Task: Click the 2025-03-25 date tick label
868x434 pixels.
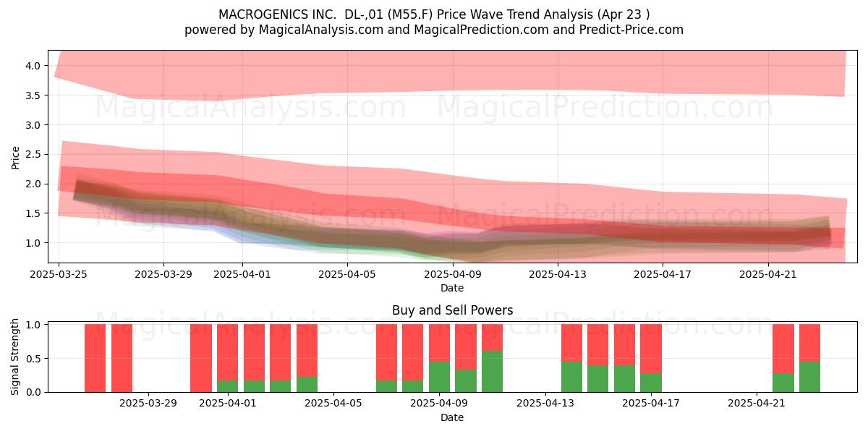Action: click(x=59, y=274)
